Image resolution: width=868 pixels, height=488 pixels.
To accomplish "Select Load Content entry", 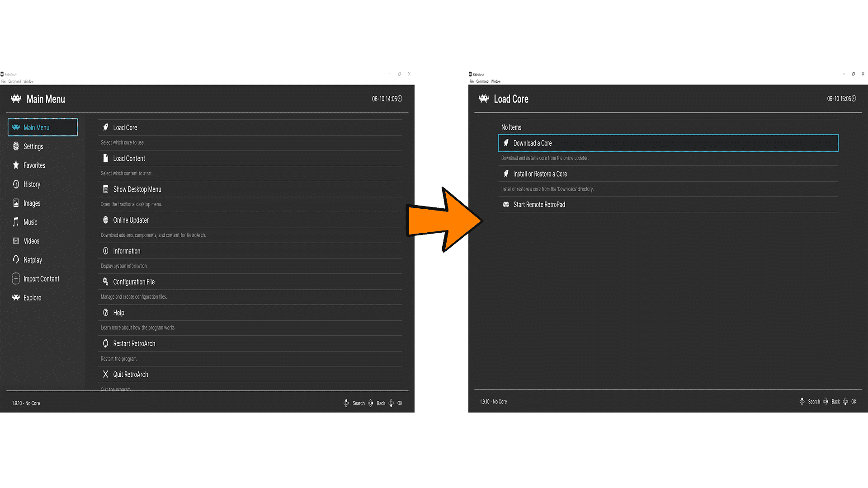I will 129,159.
